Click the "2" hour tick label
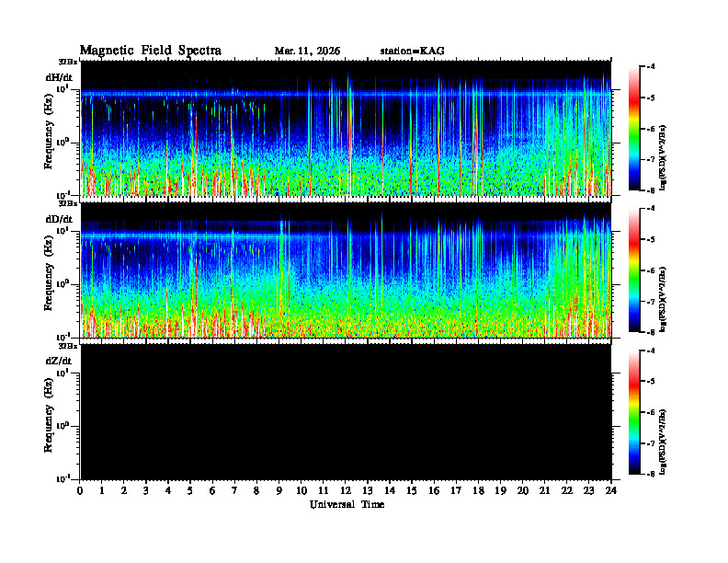Image resolution: width=728 pixels, height=563 pixels. pos(124,491)
